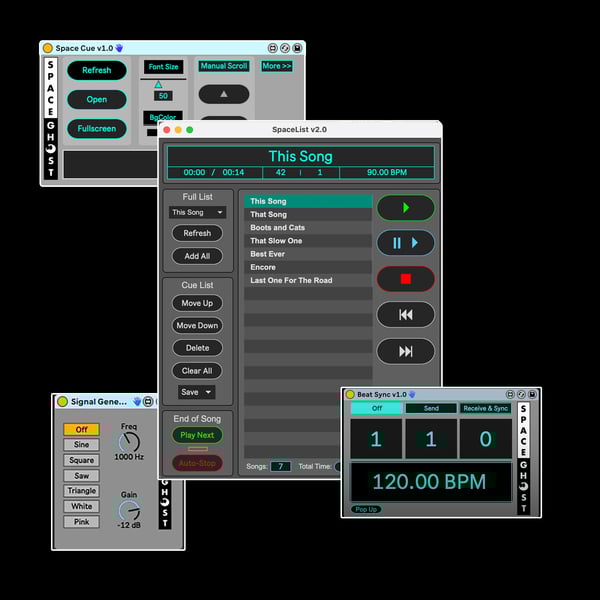Click Move Up in Cue List
Screen dimensions: 600x600
tap(197, 303)
